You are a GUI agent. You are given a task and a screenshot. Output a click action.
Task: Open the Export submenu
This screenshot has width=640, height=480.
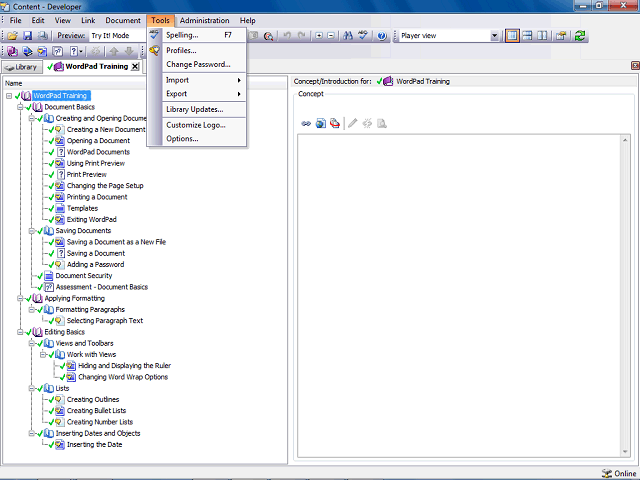[x=197, y=94]
